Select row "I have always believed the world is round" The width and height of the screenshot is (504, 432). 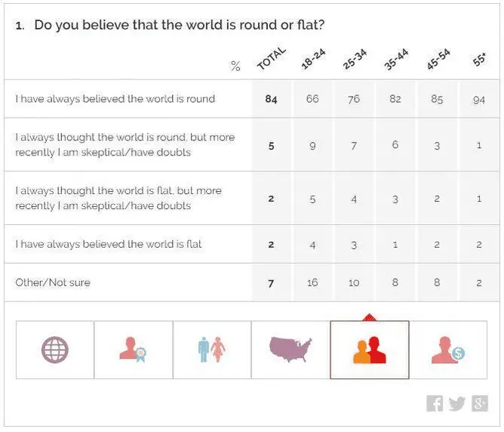(x=115, y=99)
